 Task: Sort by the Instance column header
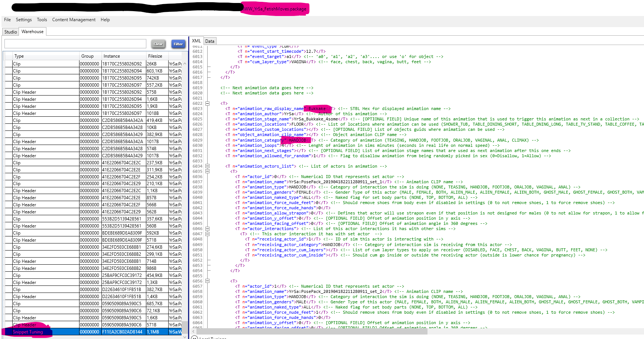(x=124, y=56)
